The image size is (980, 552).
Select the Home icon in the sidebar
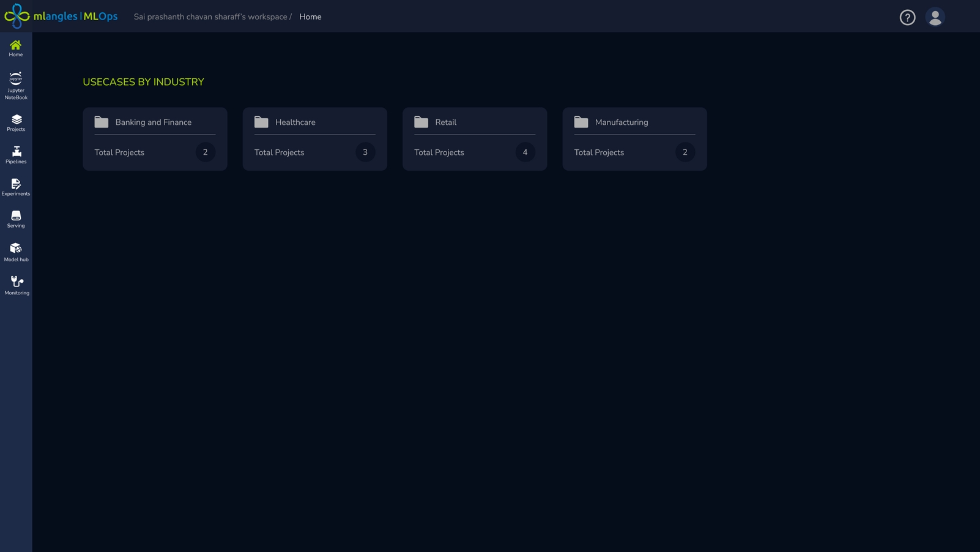pos(15,46)
